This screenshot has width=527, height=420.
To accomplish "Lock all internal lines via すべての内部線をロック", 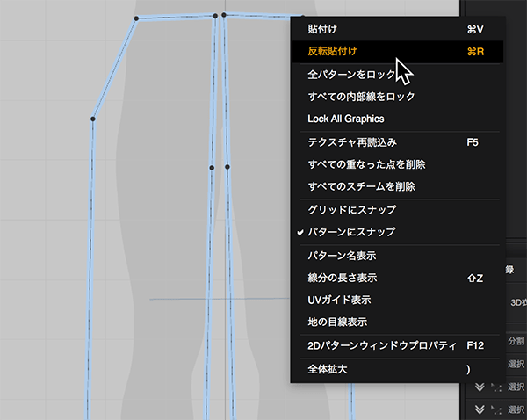I will (360, 97).
